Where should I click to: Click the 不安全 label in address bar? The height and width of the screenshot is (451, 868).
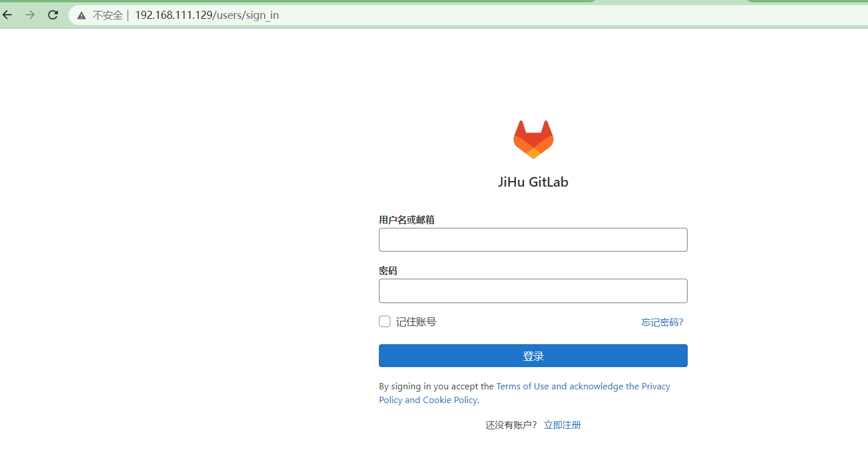pos(108,15)
